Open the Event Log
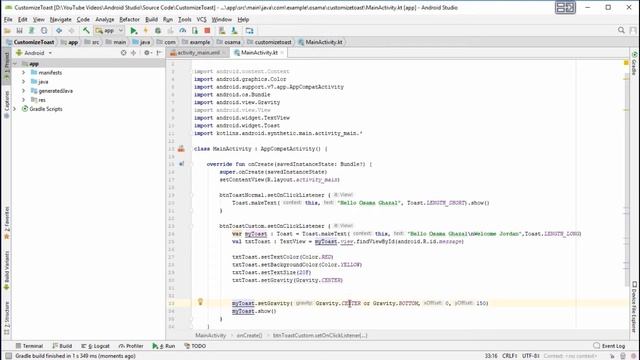The width and height of the screenshot is (640, 360). click(609, 346)
